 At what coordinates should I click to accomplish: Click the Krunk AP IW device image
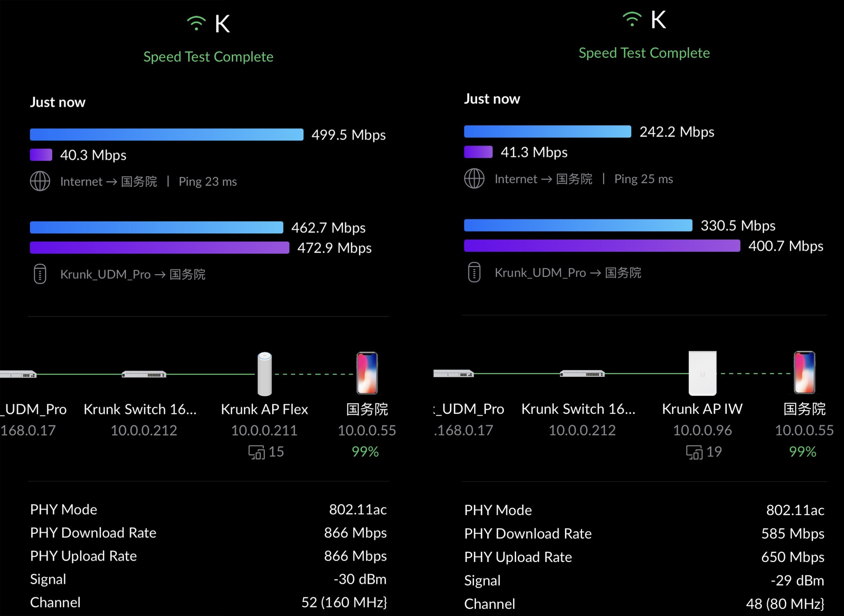coord(702,373)
